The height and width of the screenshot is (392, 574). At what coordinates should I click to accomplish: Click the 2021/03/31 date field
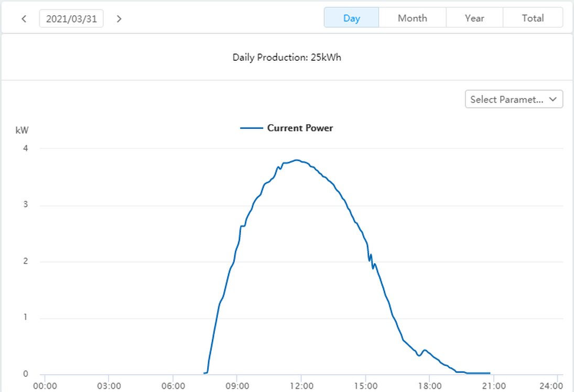coord(71,19)
